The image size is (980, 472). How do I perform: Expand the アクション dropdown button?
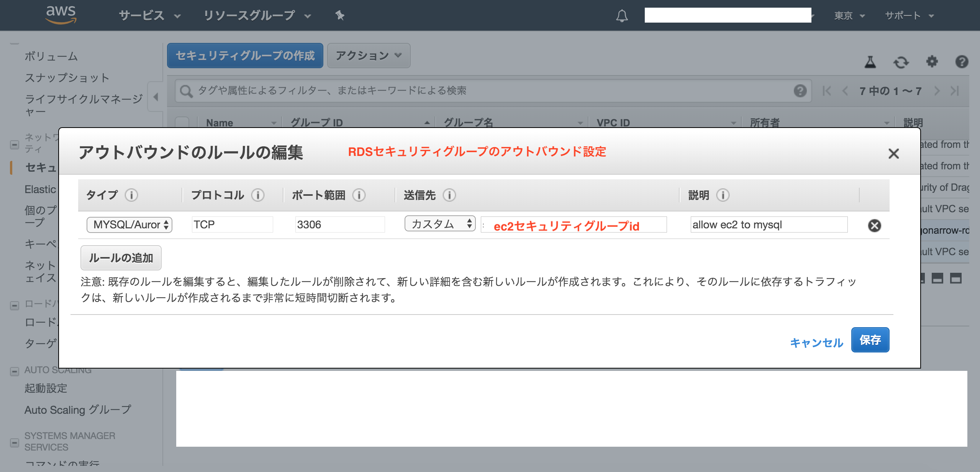(369, 56)
